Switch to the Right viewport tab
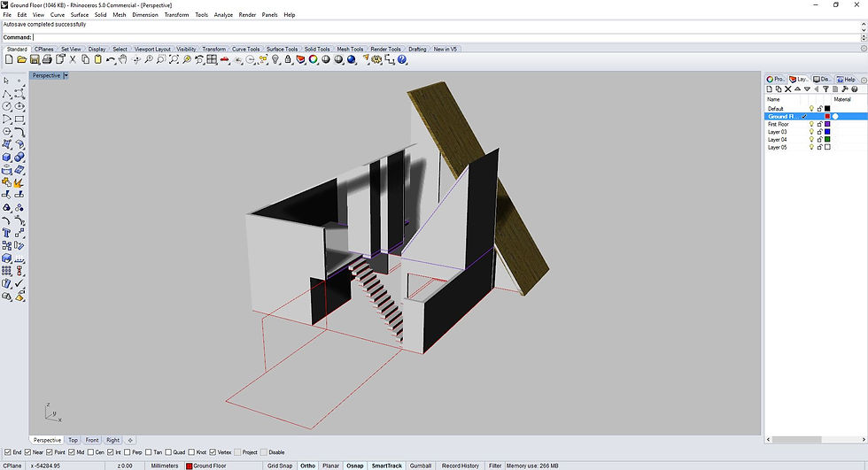Screen dimensions: 868x470 [x=112, y=440]
